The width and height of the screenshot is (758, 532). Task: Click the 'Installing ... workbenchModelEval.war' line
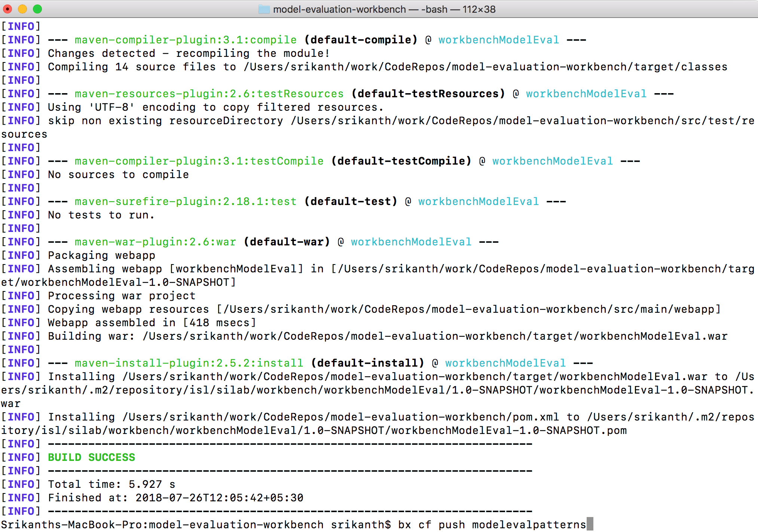pos(378,390)
